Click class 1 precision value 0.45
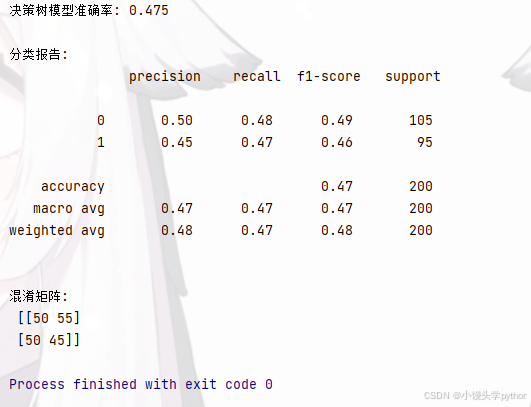Viewport: 531px width, 407px height. point(177,143)
